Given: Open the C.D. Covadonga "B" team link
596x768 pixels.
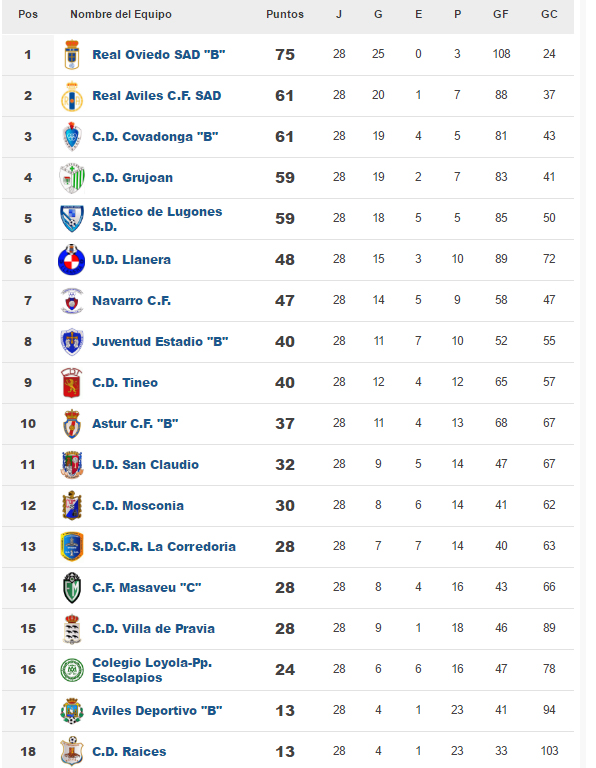Looking at the screenshot, I should [155, 137].
